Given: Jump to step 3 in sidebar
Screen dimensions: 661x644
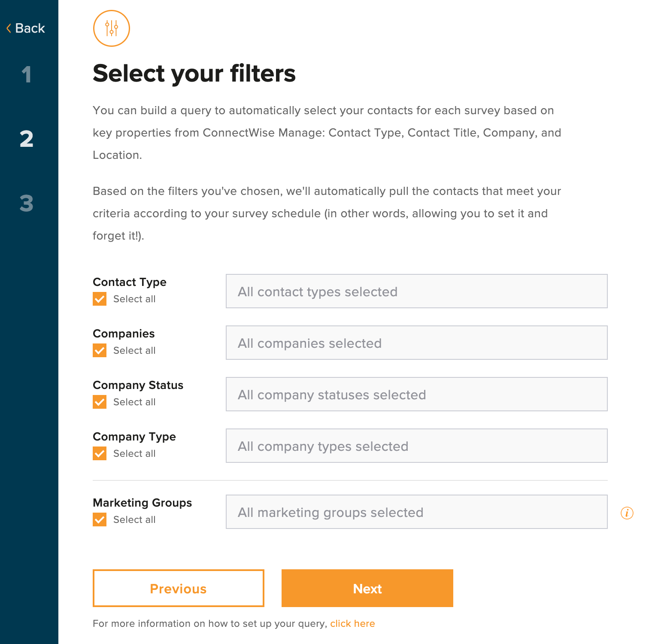Looking at the screenshot, I should [x=27, y=204].
